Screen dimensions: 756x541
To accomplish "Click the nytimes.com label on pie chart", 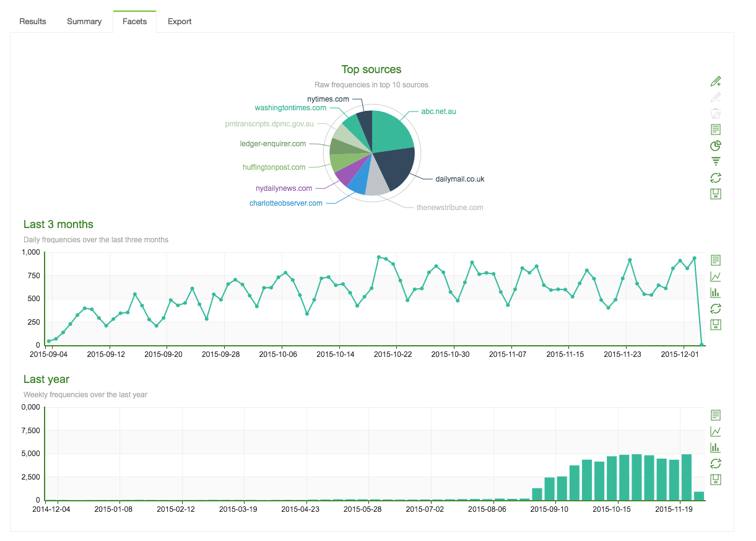I will [x=328, y=99].
